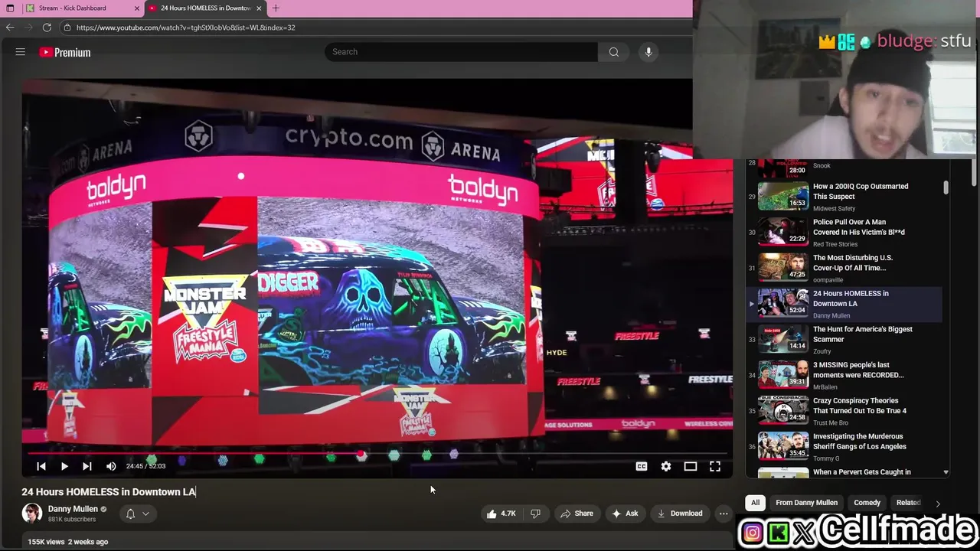Click the red playhead scrubber dot
This screenshot has height=551, width=980.
(x=361, y=455)
